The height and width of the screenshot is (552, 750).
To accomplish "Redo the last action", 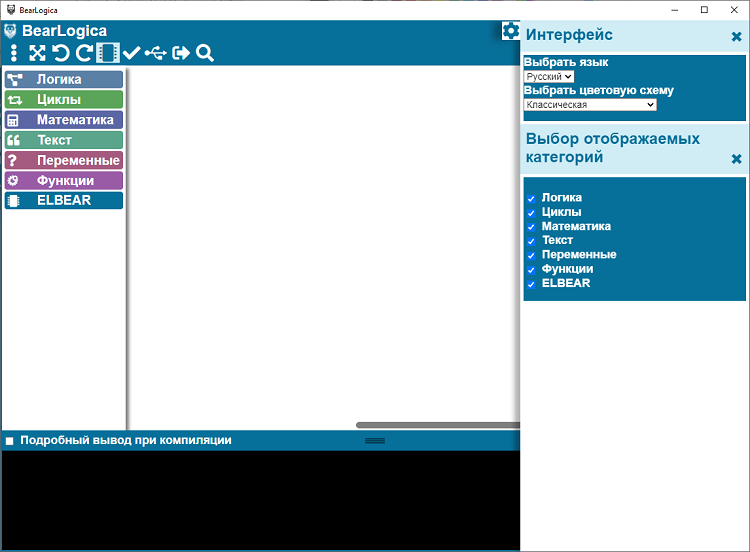I will [x=84, y=53].
